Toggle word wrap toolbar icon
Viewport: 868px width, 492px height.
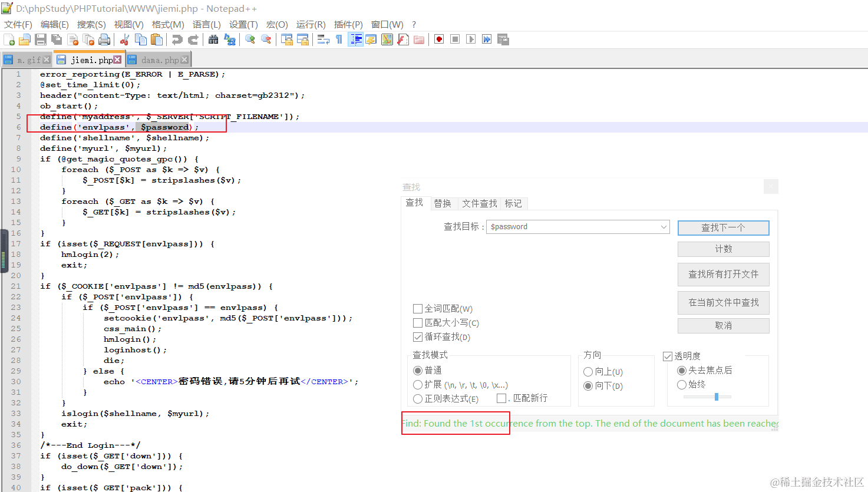coord(323,39)
